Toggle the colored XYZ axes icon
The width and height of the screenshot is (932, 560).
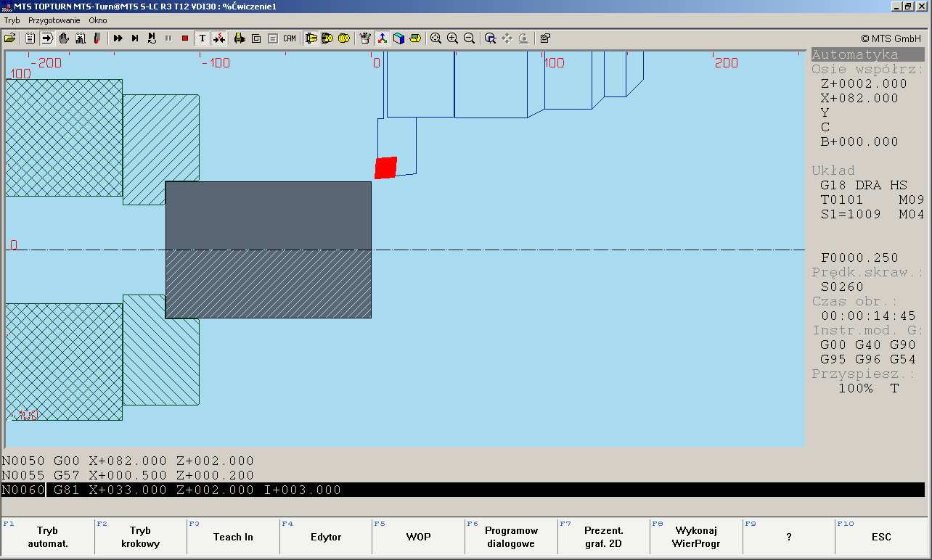tap(382, 38)
